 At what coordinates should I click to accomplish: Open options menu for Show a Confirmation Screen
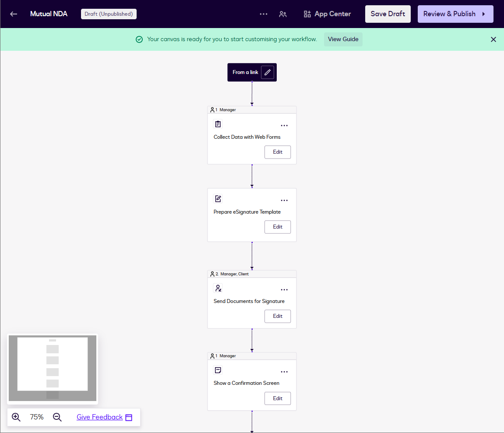point(284,372)
